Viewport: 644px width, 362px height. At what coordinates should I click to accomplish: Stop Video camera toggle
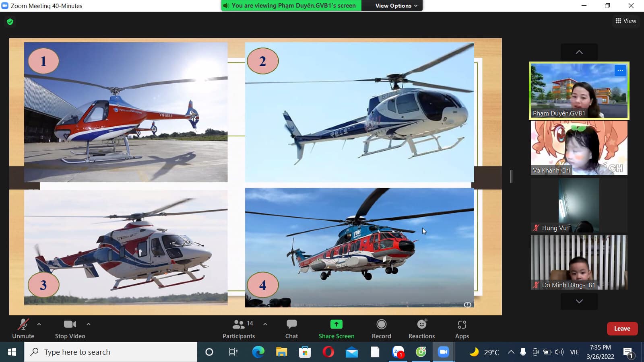70,329
